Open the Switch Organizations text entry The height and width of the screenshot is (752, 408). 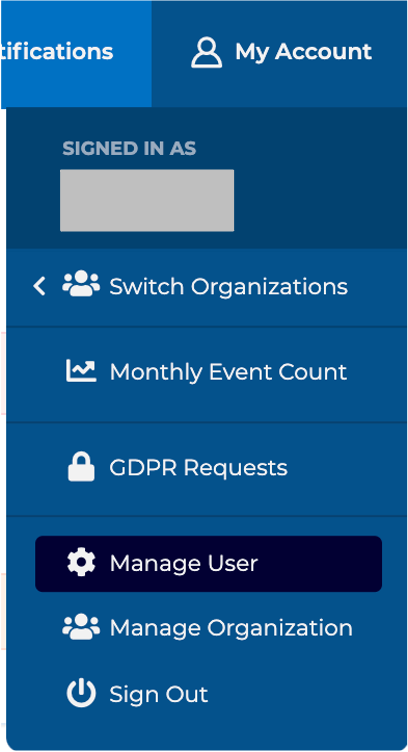coord(228,287)
